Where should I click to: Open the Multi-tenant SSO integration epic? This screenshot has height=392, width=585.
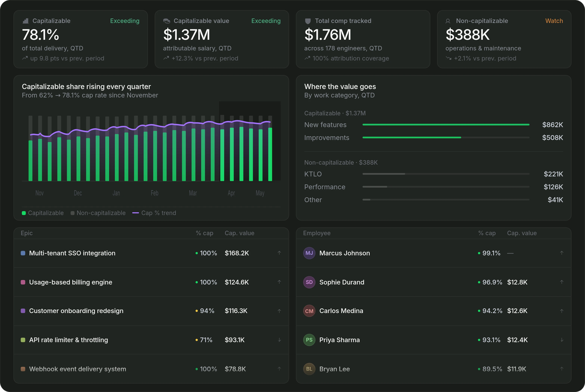(72, 253)
